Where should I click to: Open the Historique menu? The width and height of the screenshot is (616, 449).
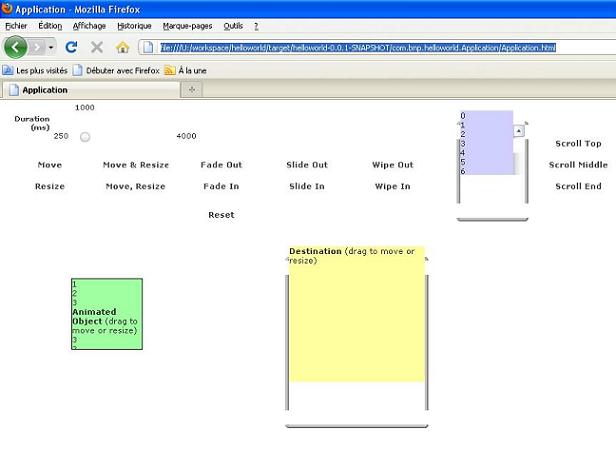point(135,25)
